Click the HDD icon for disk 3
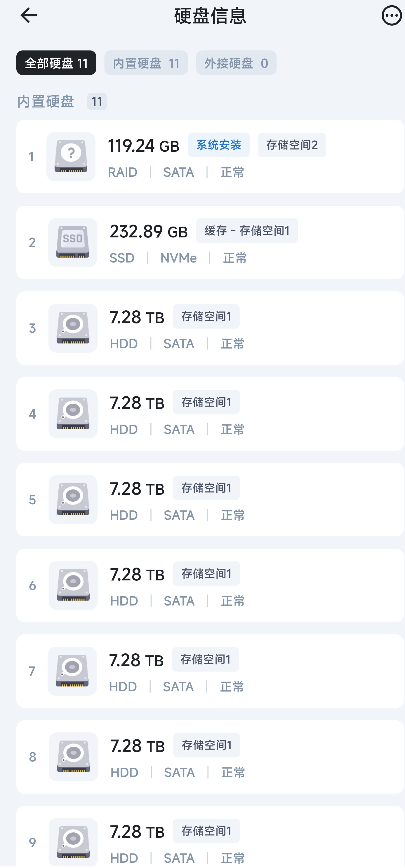The height and width of the screenshot is (868, 405). (73, 328)
